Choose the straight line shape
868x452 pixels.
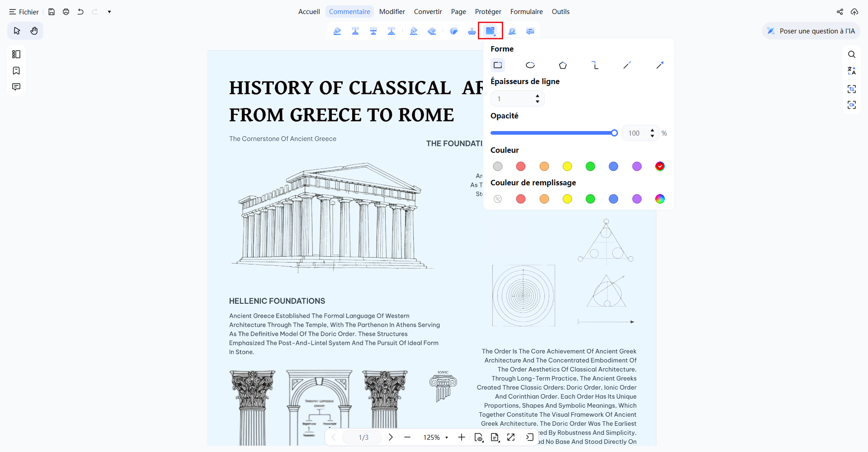627,65
